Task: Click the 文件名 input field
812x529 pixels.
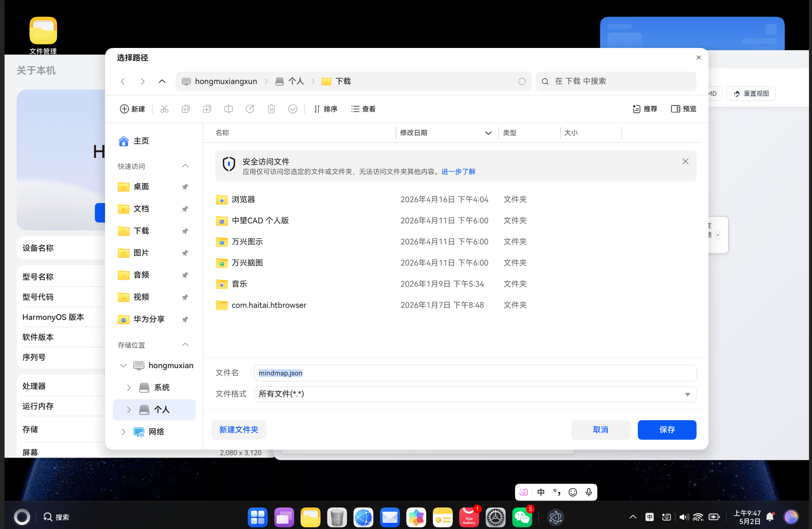Action: click(x=475, y=373)
